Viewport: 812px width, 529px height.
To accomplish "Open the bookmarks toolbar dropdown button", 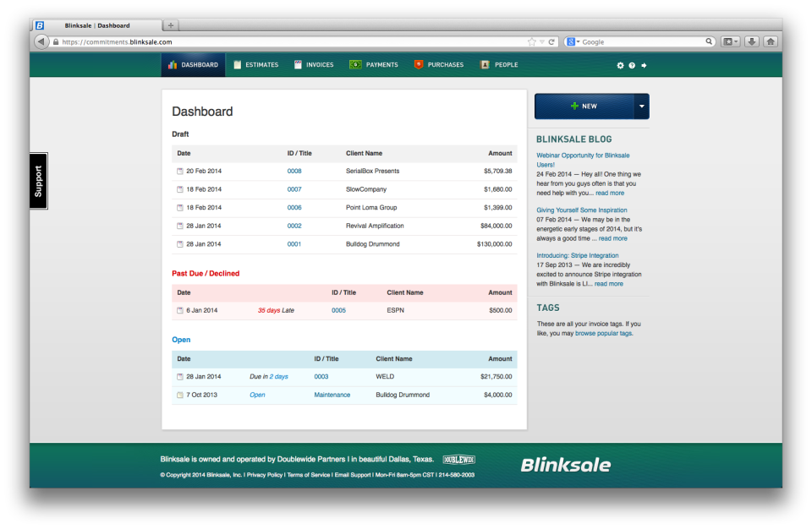I will 731,42.
